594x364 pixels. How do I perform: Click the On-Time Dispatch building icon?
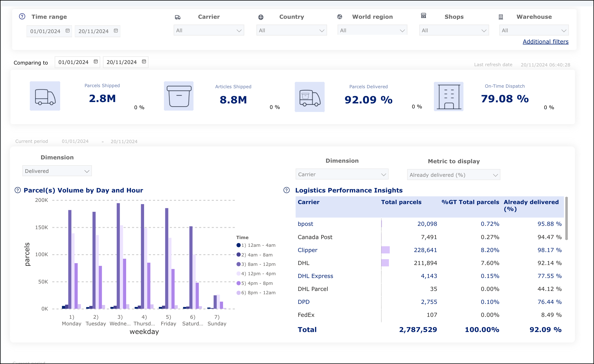pyautogui.click(x=449, y=97)
